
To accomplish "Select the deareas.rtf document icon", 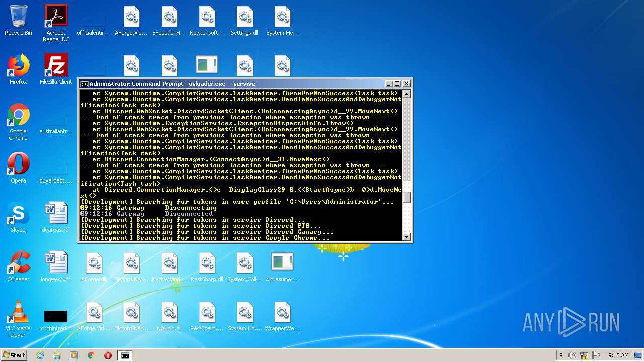I will (56, 218).
